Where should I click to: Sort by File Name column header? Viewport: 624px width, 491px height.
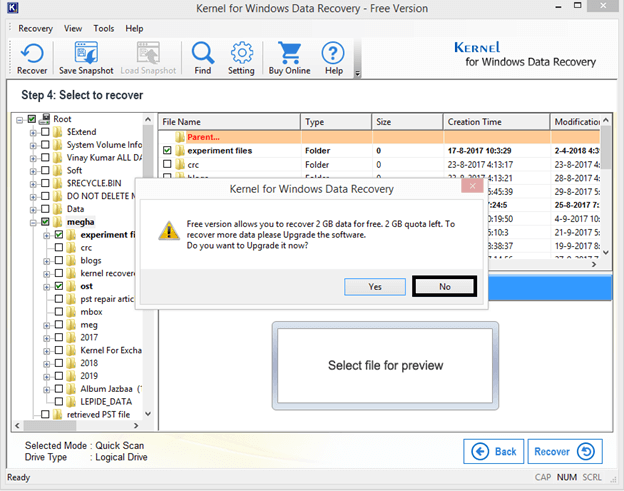point(230,122)
